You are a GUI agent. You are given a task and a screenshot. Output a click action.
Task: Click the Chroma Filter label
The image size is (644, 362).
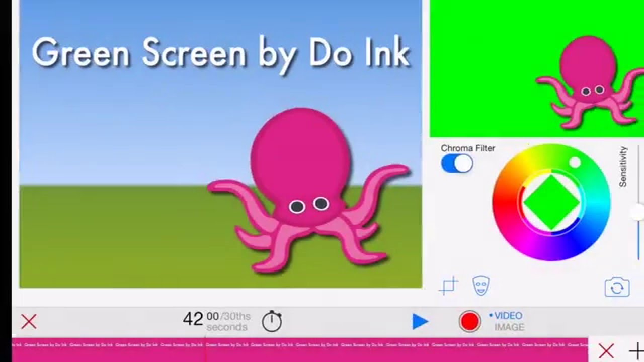pos(468,148)
